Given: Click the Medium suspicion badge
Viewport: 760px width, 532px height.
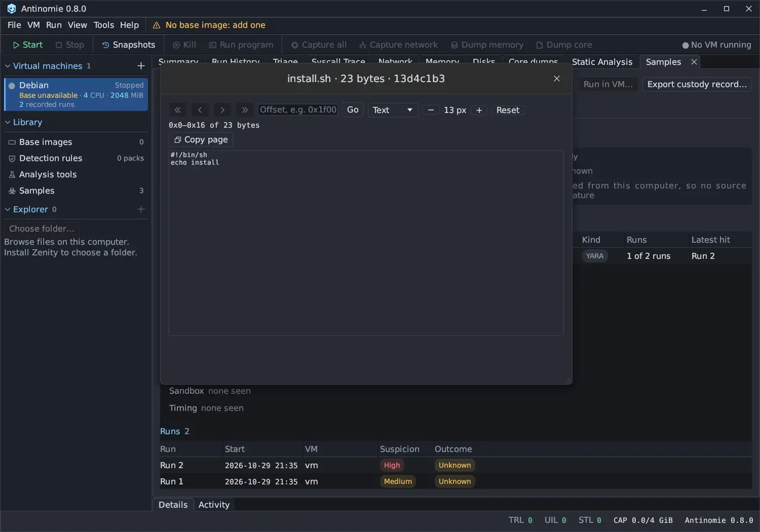Looking at the screenshot, I should coord(398,481).
